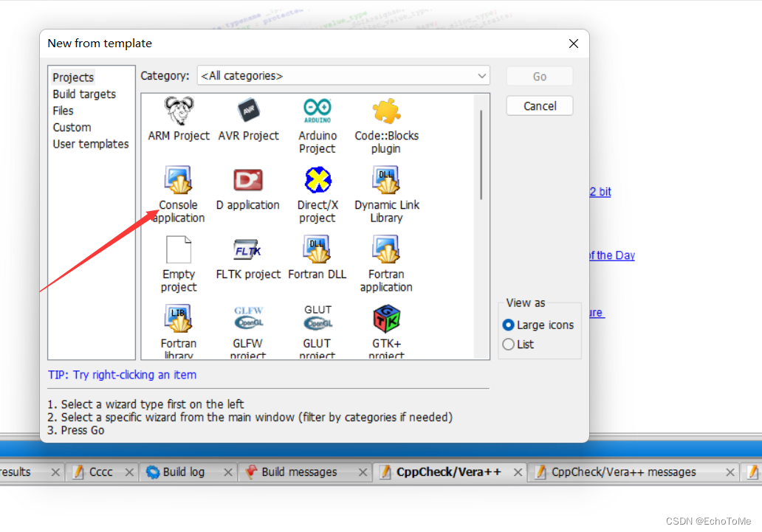Close the Build log tab

point(228,472)
